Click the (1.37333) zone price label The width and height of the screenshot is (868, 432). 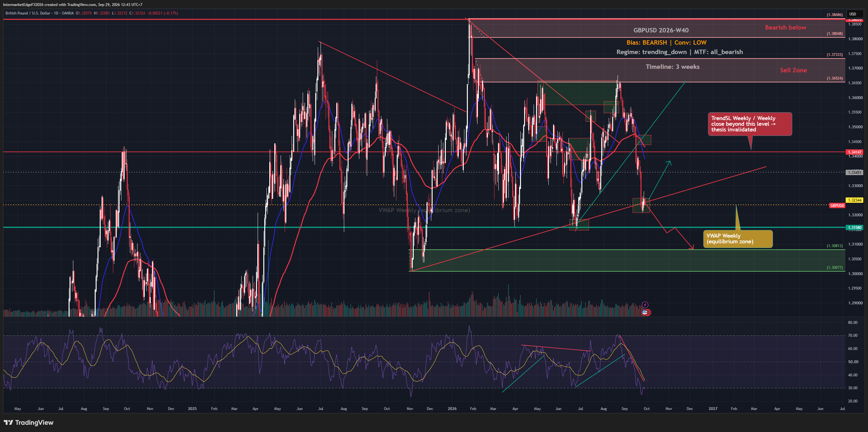(834, 54)
